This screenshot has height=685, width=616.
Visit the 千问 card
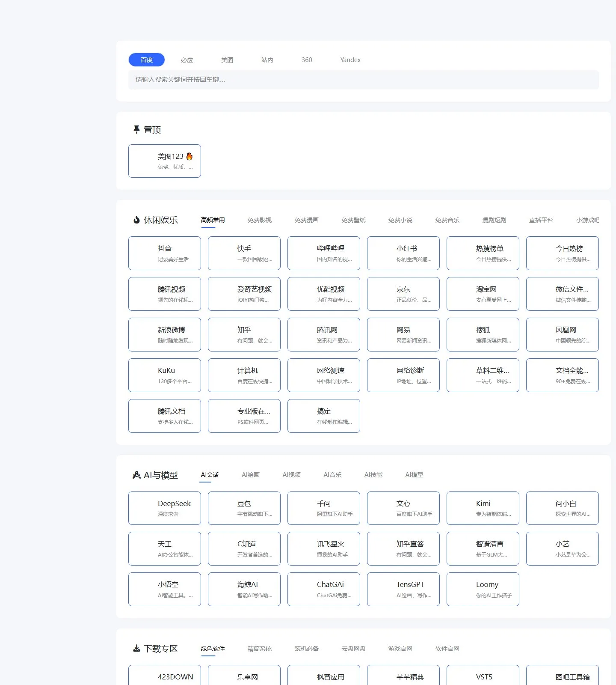pyautogui.click(x=324, y=508)
